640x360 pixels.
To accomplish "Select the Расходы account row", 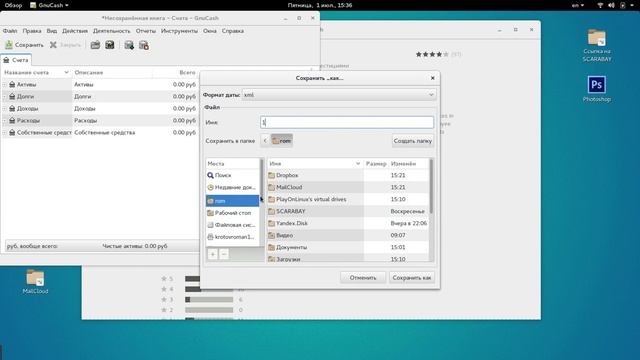I will point(100,120).
